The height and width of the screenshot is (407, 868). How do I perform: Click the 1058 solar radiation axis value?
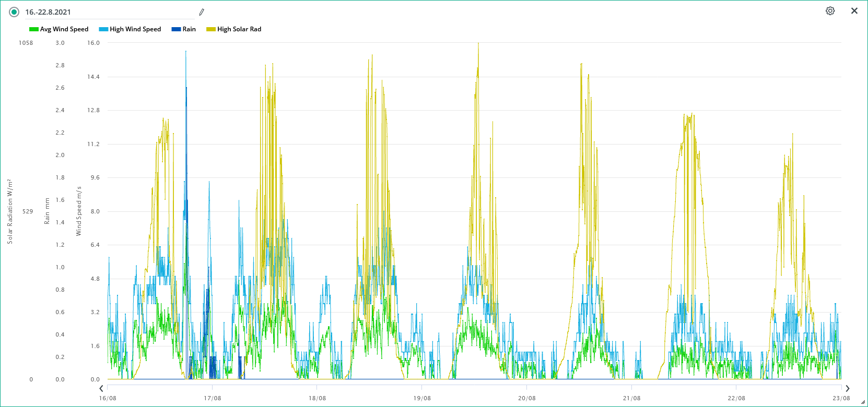tap(26, 43)
